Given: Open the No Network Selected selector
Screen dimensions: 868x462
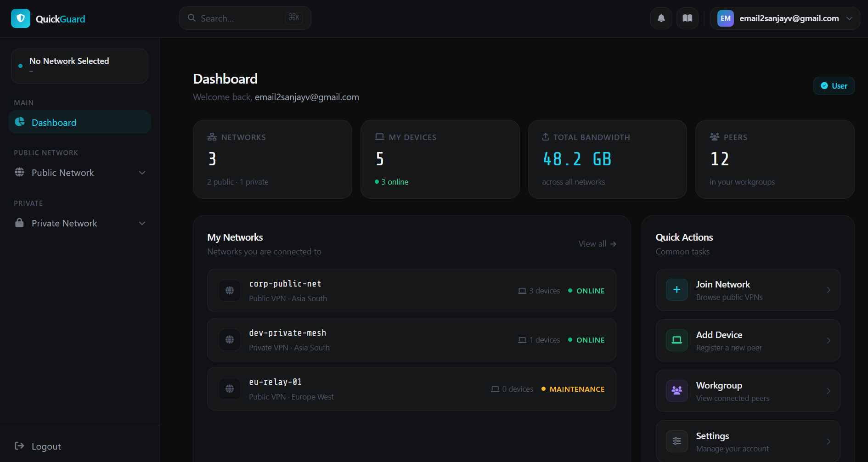Looking at the screenshot, I should [x=79, y=66].
